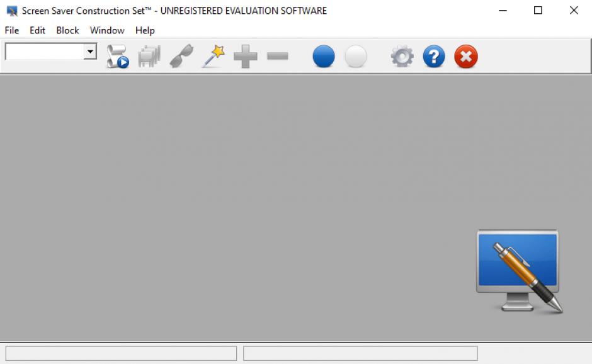Click the left status bar panel
Screen dimensions: 592x364
pyautogui.click(x=121, y=353)
